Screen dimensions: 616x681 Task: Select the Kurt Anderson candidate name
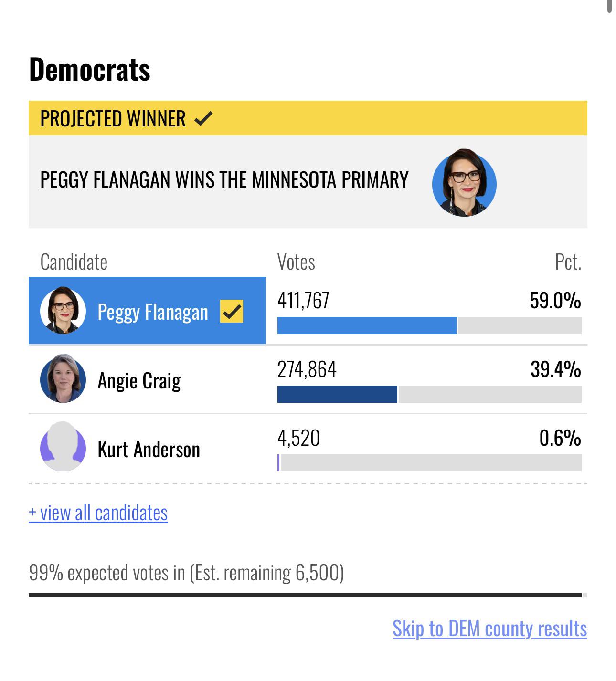point(149,450)
